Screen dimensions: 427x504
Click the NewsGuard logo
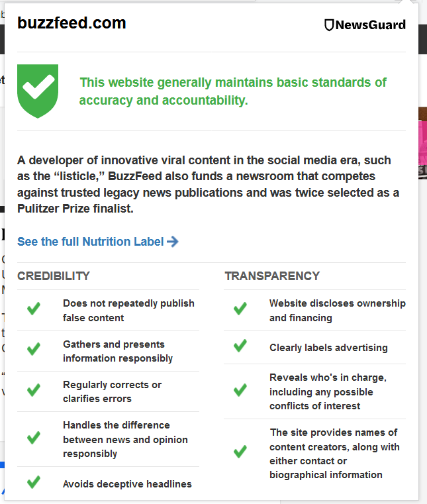pos(365,25)
